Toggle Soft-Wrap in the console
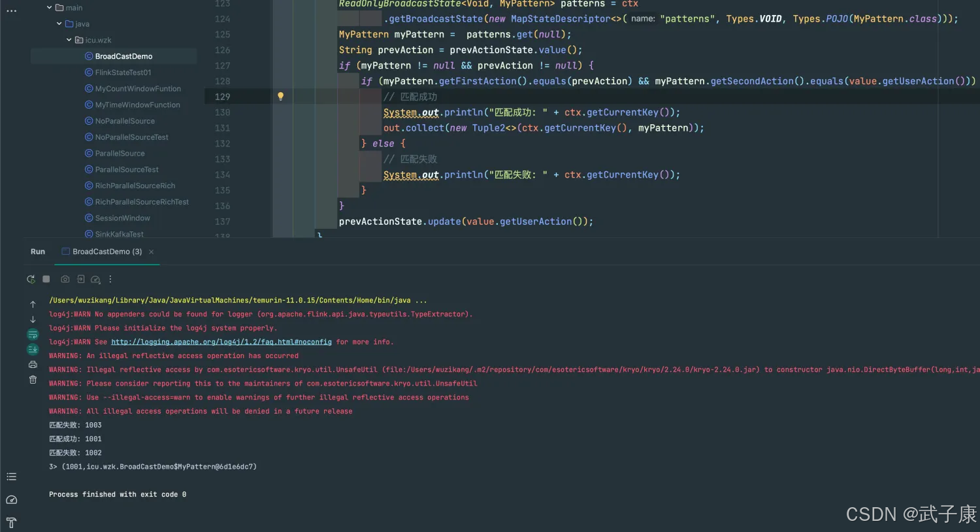The image size is (980, 532). click(x=33, y=335)
